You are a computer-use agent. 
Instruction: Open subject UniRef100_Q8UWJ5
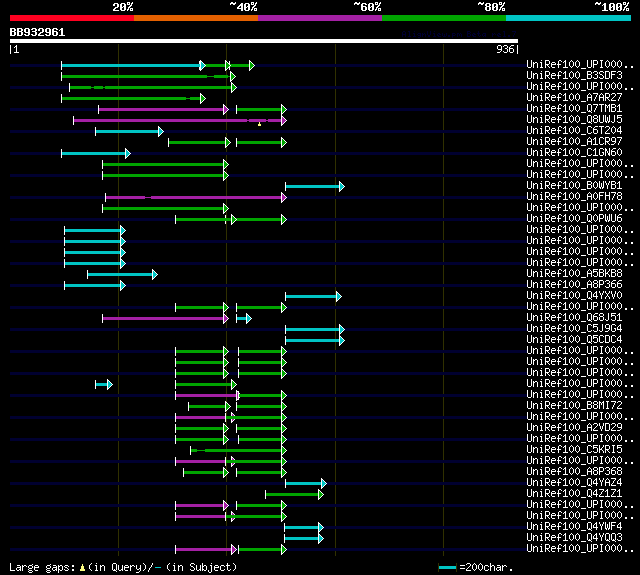point(574,120)
